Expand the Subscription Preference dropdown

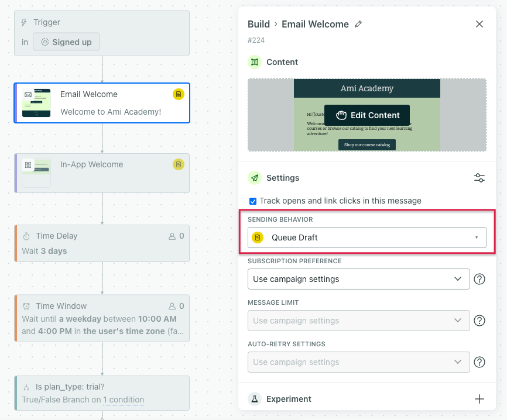tap(358, 279)
